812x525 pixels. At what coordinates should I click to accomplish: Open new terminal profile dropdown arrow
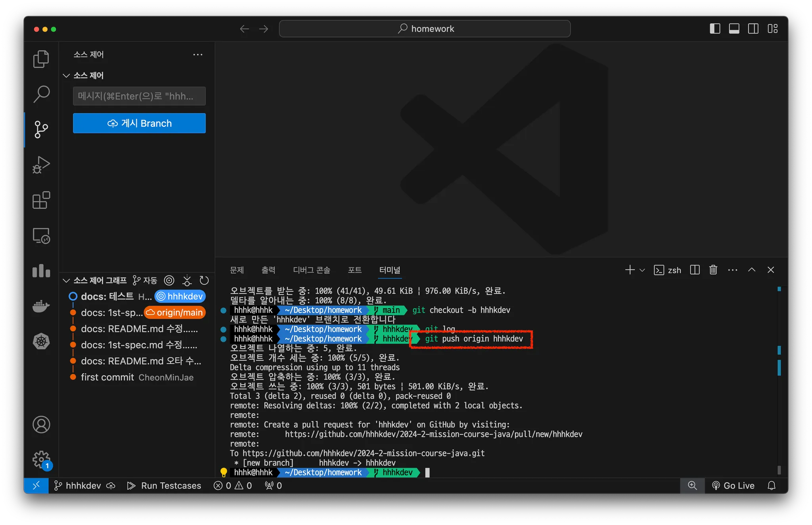coord(642,270)
